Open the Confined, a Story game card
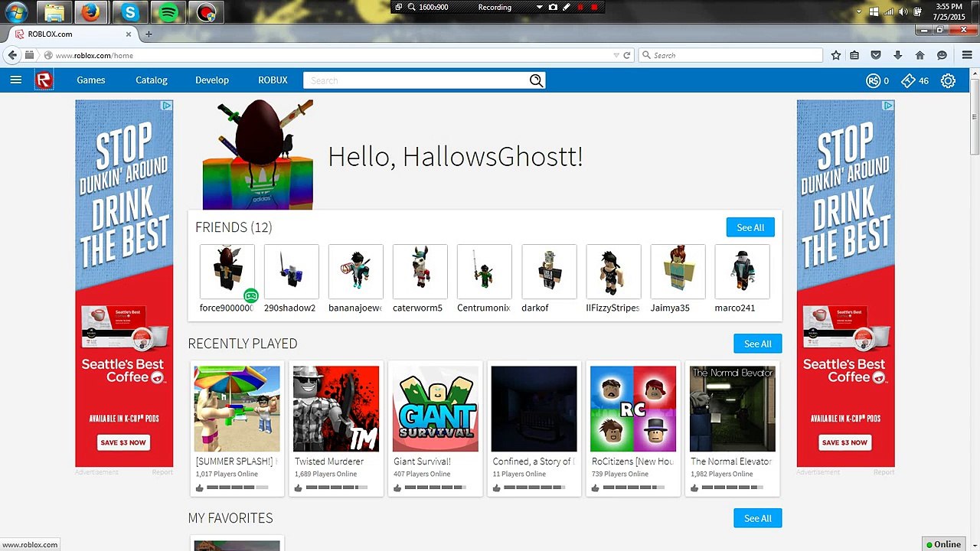980x551 pixels. coord(534,429)
